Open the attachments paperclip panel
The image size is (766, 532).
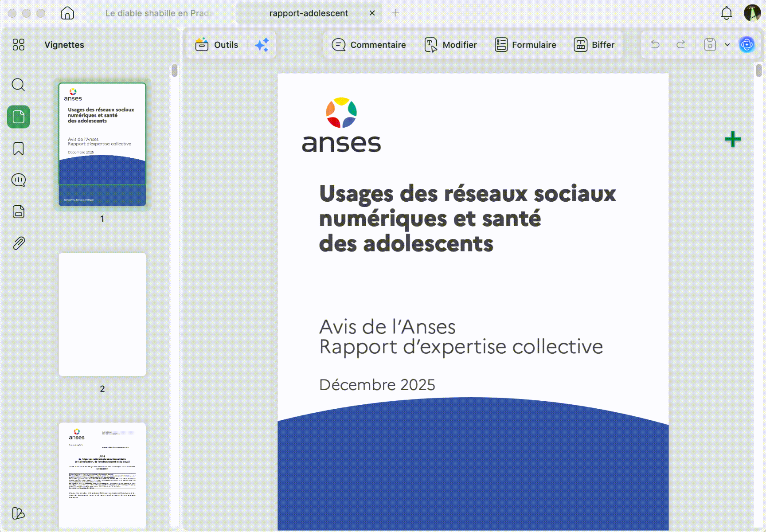[x=19, y=243]
